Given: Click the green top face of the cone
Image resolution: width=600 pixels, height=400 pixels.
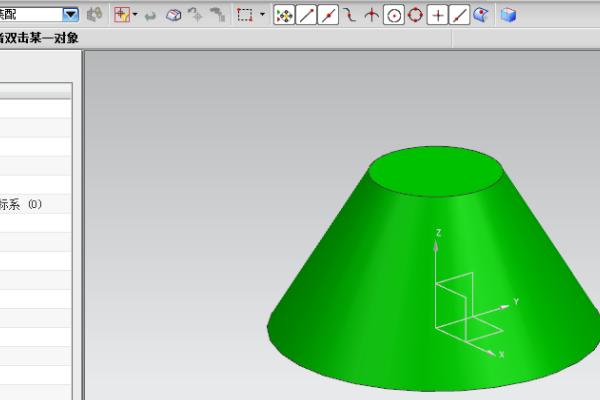Looking at the screenshot, I should coord(436,171).
